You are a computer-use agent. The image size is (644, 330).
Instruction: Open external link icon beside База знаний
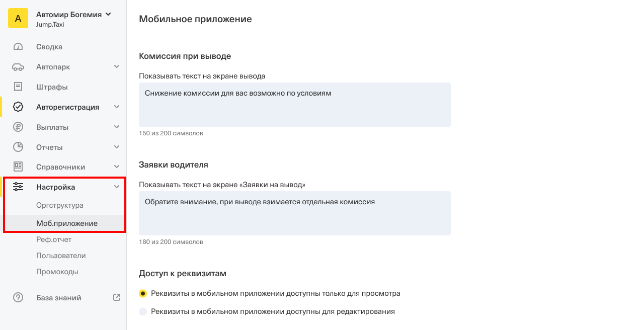pos(117,297)
